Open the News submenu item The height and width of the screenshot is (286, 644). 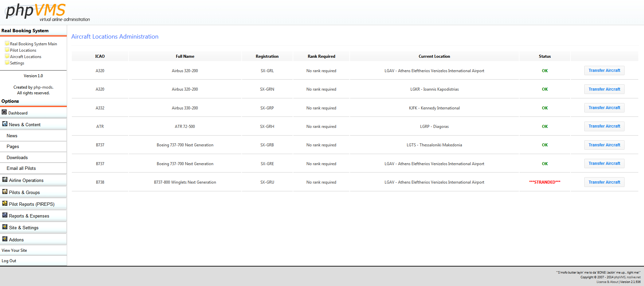point(33,136)
